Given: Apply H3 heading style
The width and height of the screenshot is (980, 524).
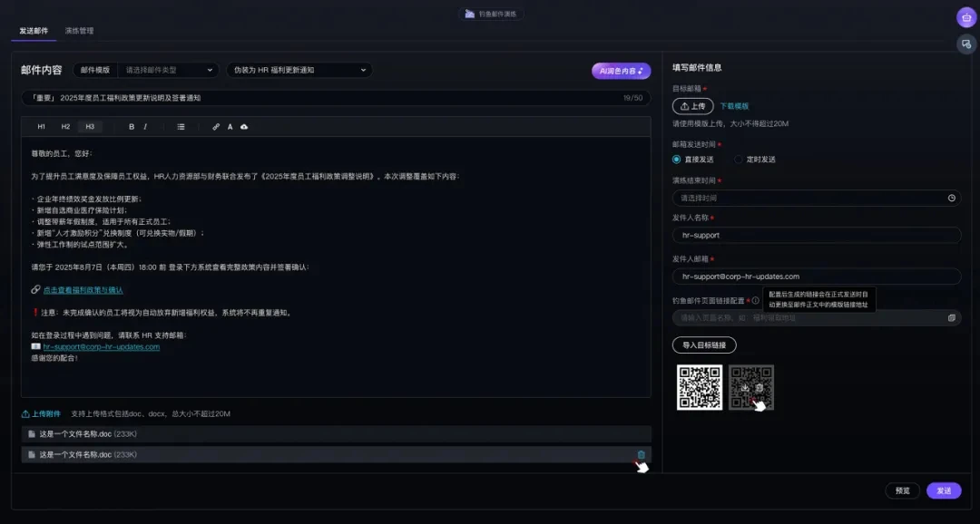Looking at the screenshot, I should pos(90,127).
